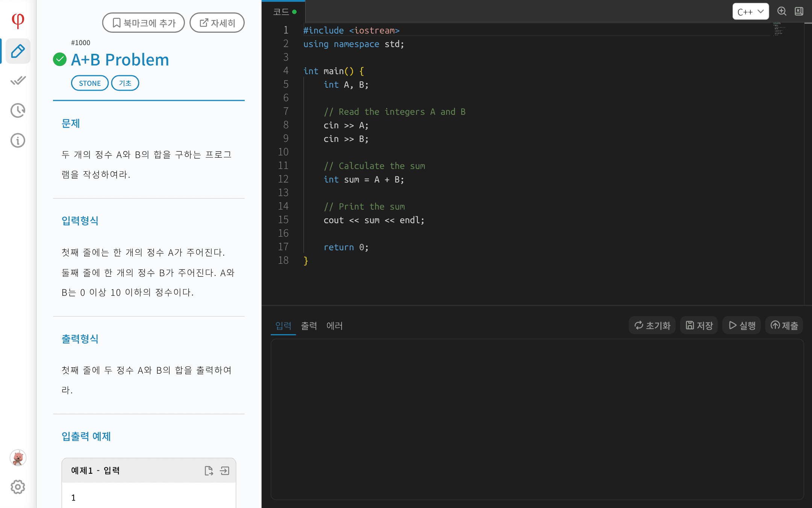812x508 pixels.
Task: Click the 입출력 예제 section heading
Action: pos(86,436)
